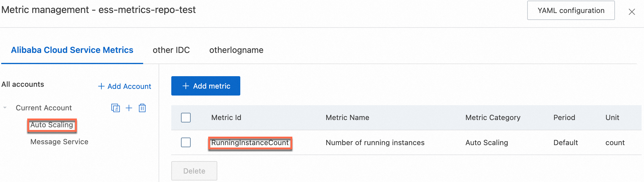The width and height of the screenshot is (644, 182).
Task: Select the Current Account tree item
Action: pyautogui.click(x=44, y=108)
